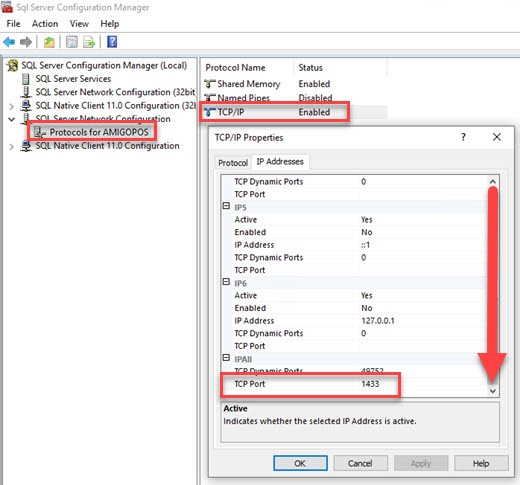Click the Named Pipes protocol icon

210,97
